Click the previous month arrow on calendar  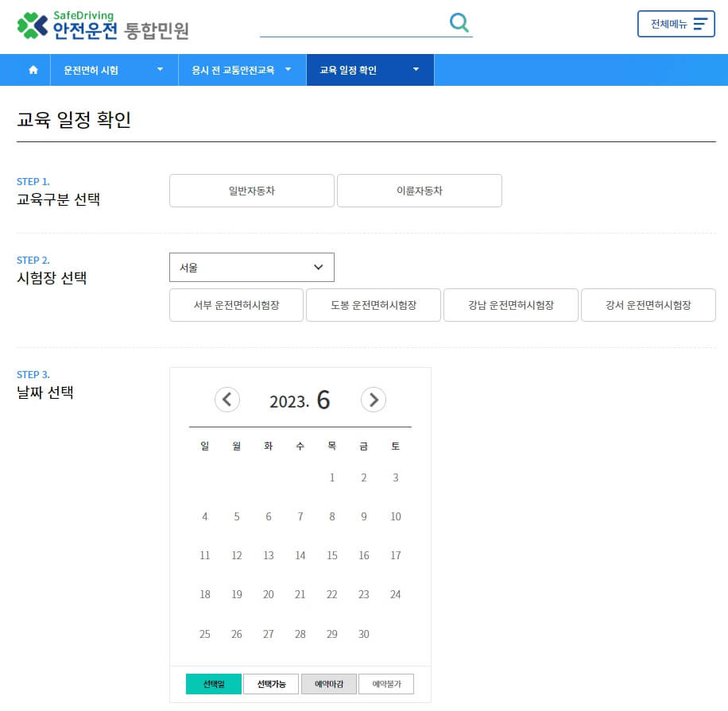click(x=228, y=400)
